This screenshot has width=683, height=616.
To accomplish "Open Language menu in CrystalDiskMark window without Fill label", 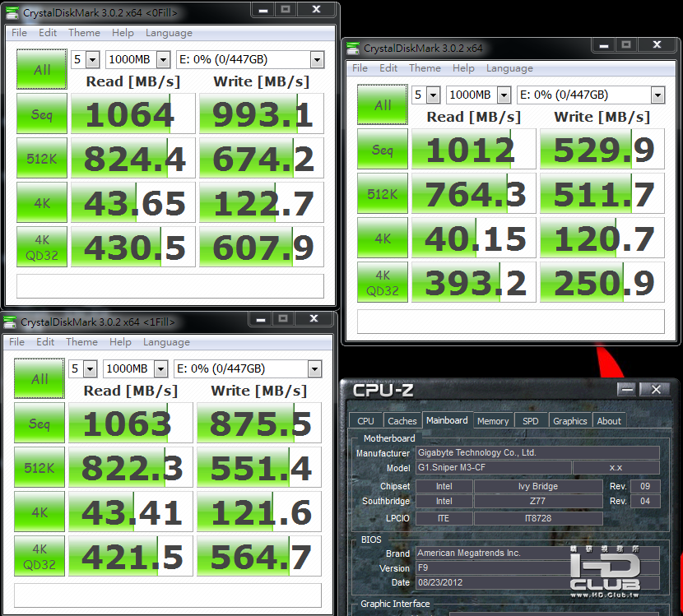I will pyautogui.click(x=509, y=68).
